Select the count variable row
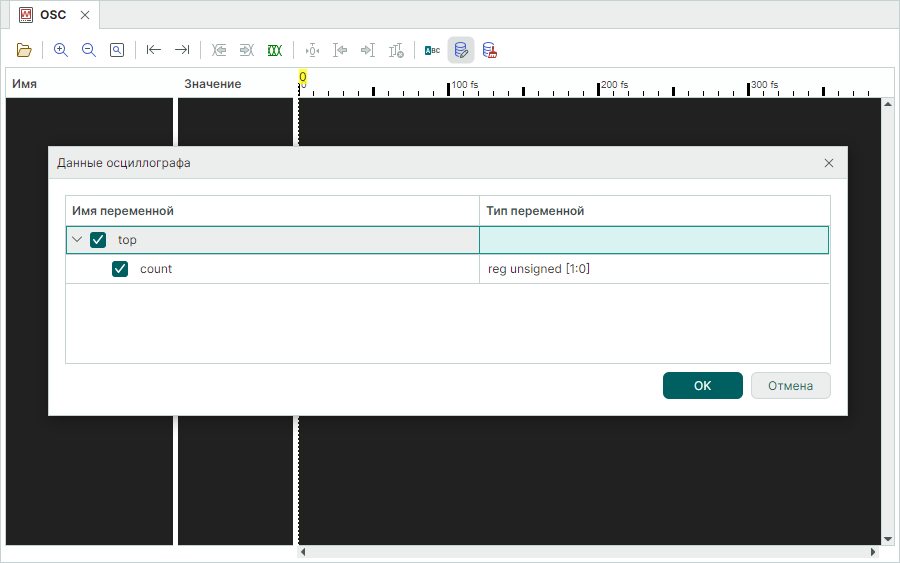The image size is (900, 563). coord(447,269)
